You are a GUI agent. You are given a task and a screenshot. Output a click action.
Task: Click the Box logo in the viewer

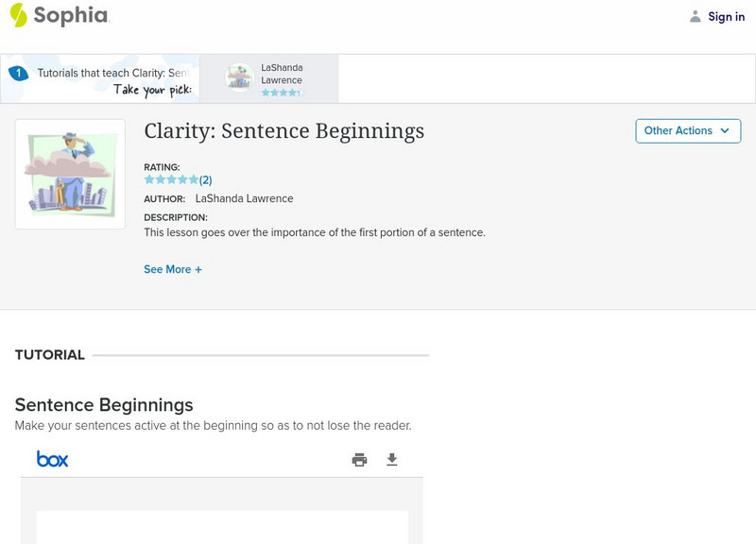click(x=52, y=459)
